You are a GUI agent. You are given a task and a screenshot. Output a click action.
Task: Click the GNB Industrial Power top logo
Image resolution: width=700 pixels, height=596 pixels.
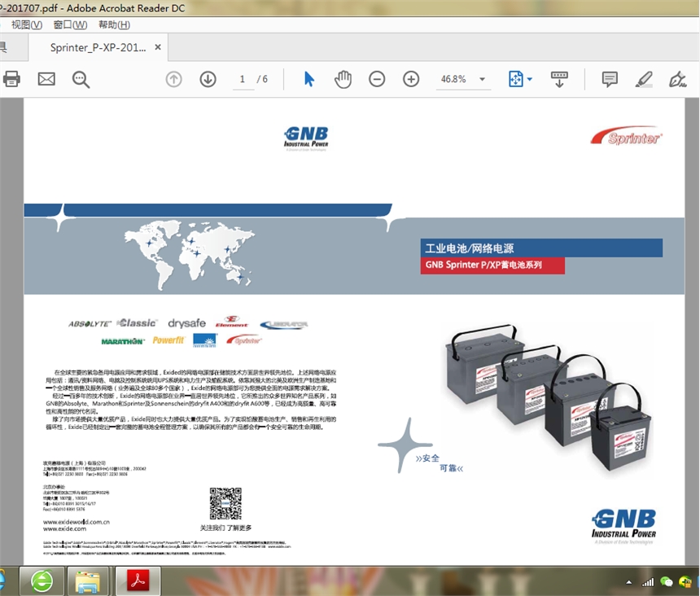[306, 138]
